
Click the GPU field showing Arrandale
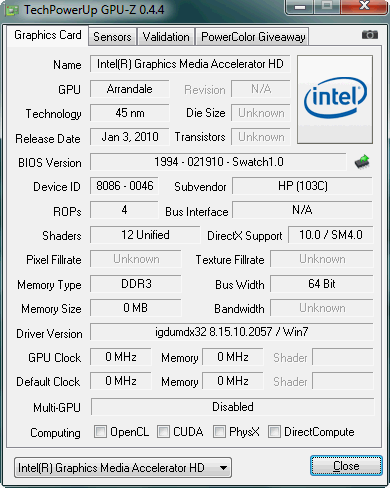coord(130,89)
